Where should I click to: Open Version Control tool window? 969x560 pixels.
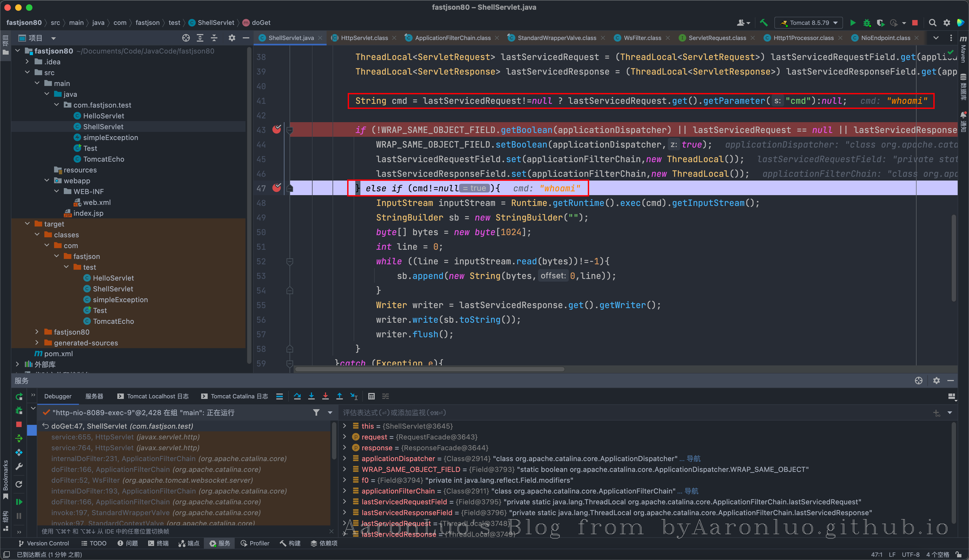pos(44,543)
